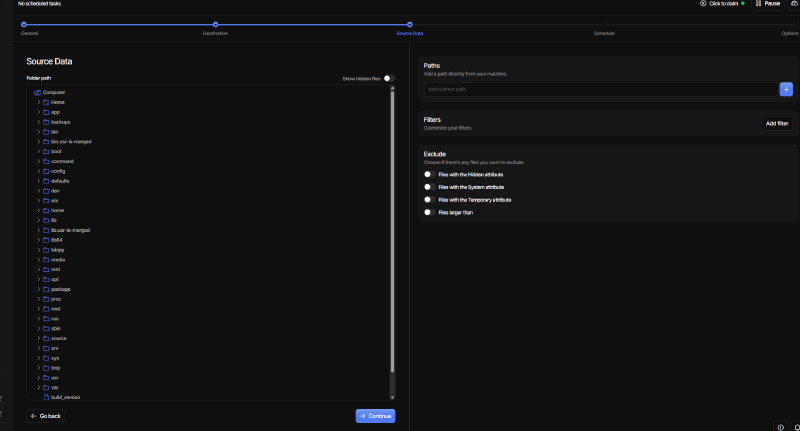Click the folder tree vertical scrollbar
Screen dimensions: 800x431
click(x=392, y=232)
